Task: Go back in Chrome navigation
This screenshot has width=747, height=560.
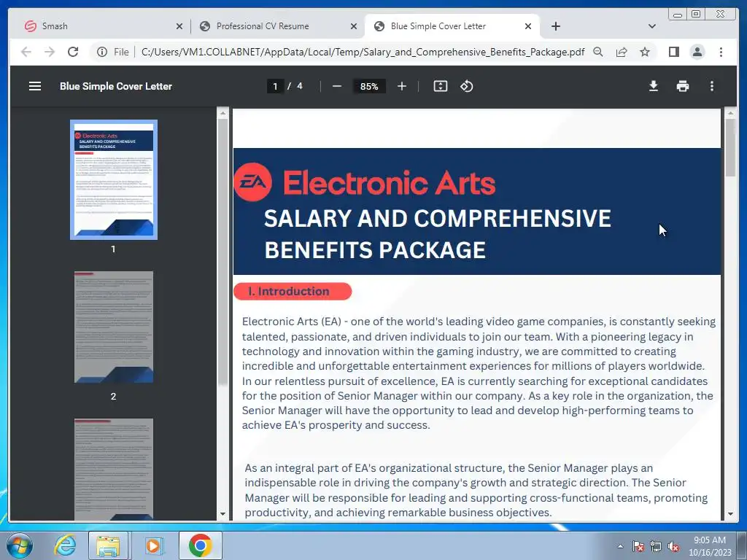Action: click(26, 52)
